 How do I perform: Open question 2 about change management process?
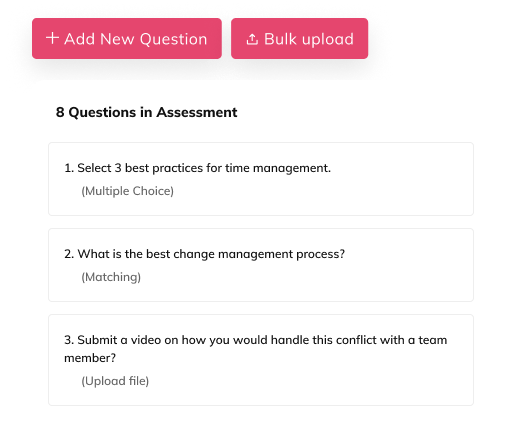(261, 265)
